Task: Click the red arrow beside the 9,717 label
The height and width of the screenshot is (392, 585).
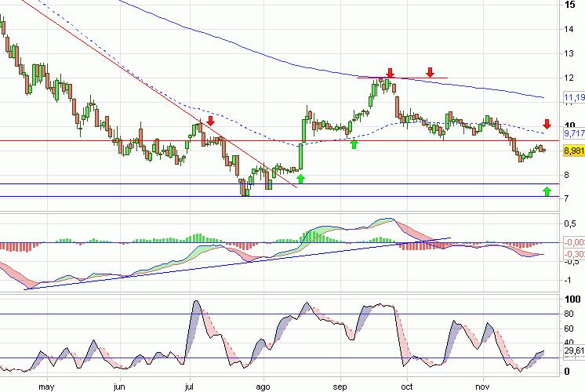Action: (x=547, y=124)
